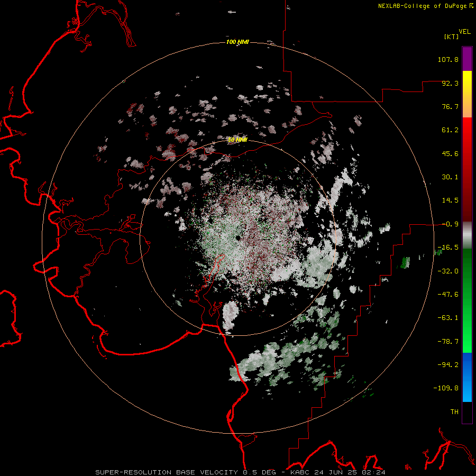Screen dimensions: 476x476
Task: Click the TH legend label
Action: (x=454, y=411)
